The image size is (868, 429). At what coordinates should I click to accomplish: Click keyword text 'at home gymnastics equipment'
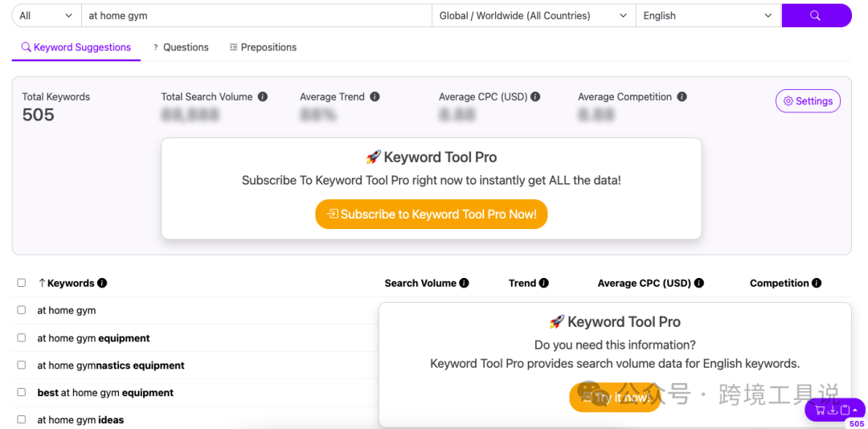(111, 366)
